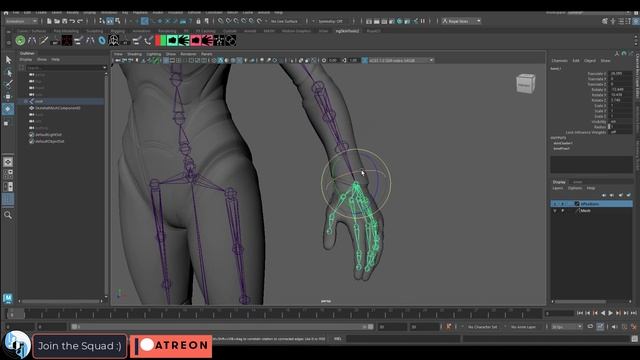The image size is (640, 360).
Task: Select the arrow Select tool in toolbox
Action: pyautogui.click(x=8, y=60)
